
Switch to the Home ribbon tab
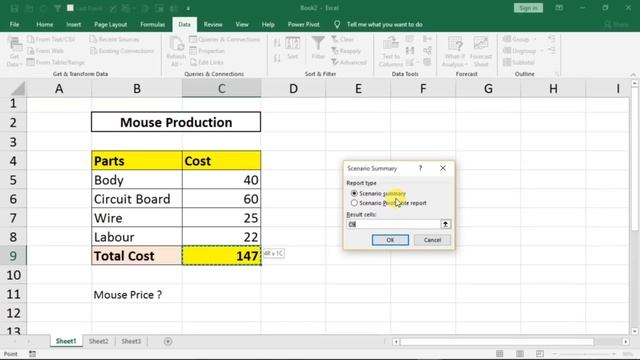tap(44, 24)
